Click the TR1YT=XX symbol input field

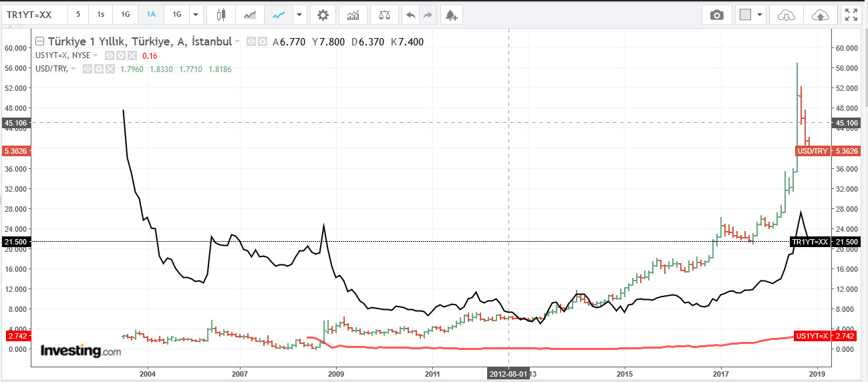(34, 15)
